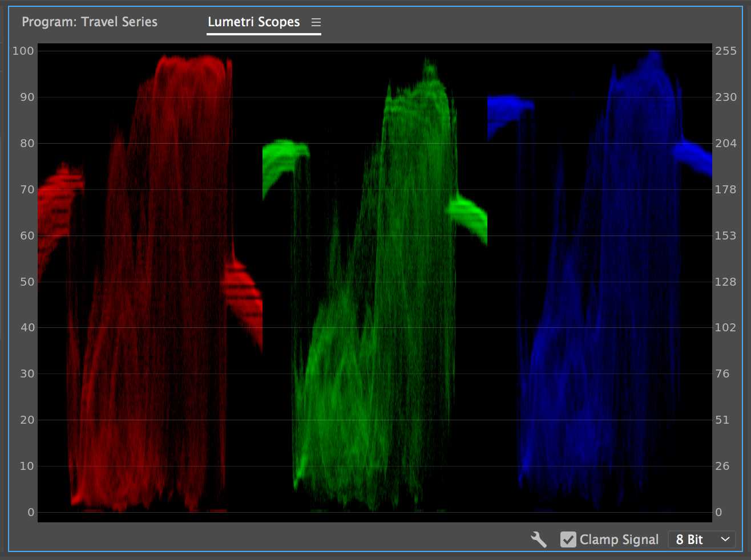
Task: Switch to the Program: Travel Series tab
Action: coord(90,22)
